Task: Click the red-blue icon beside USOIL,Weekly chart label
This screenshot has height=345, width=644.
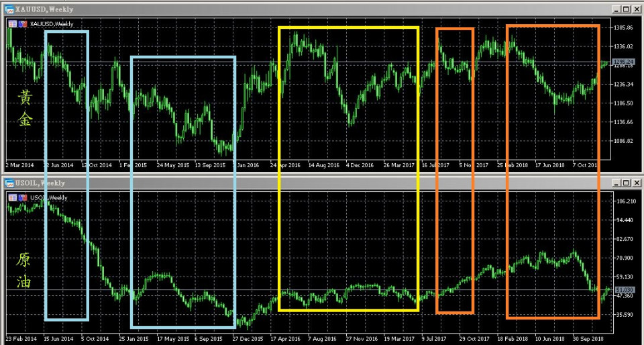Action: tap(23, 197)
